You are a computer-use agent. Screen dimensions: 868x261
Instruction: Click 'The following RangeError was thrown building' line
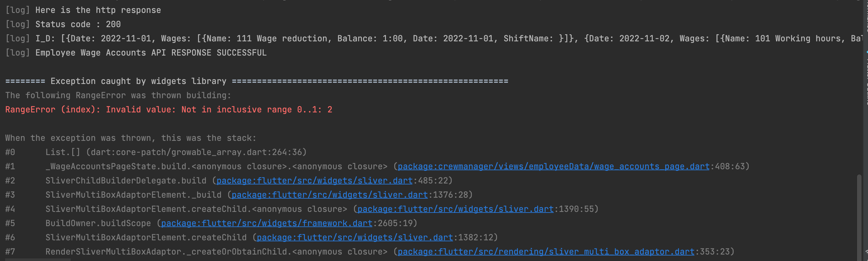click(118, 95)
